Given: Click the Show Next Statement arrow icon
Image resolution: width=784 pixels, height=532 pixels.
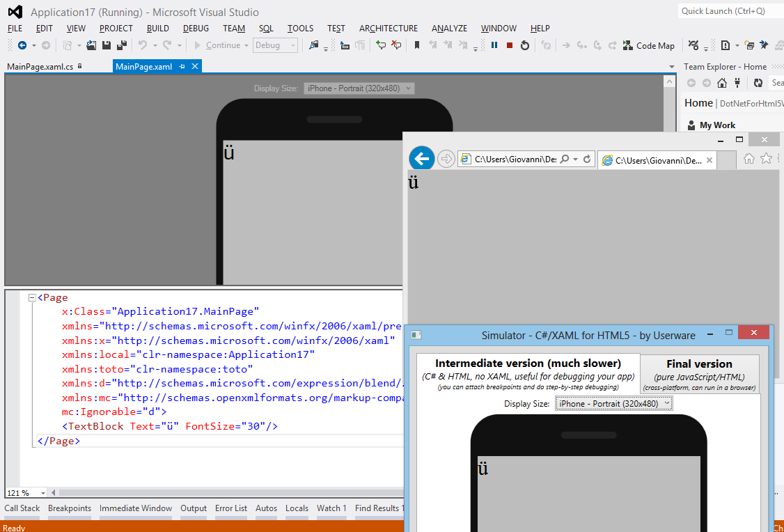Looking at the screenshot, I should pos(566,45).
